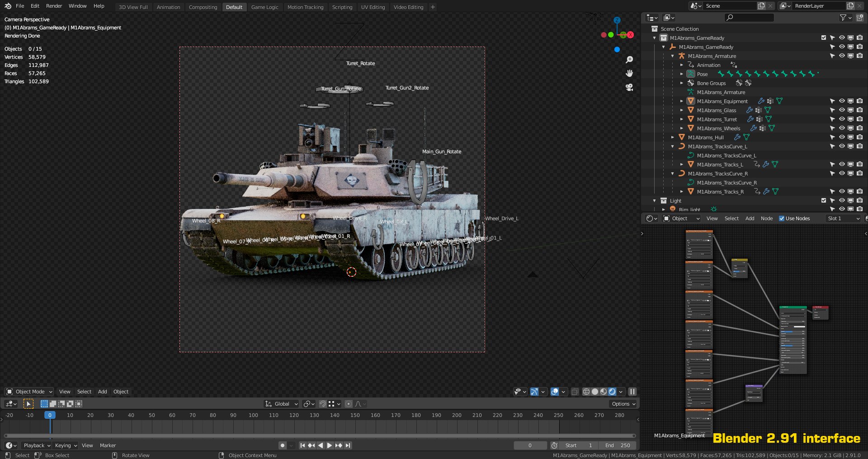
Task: Select solid viewport shading
Action: [x=595, y=392]
